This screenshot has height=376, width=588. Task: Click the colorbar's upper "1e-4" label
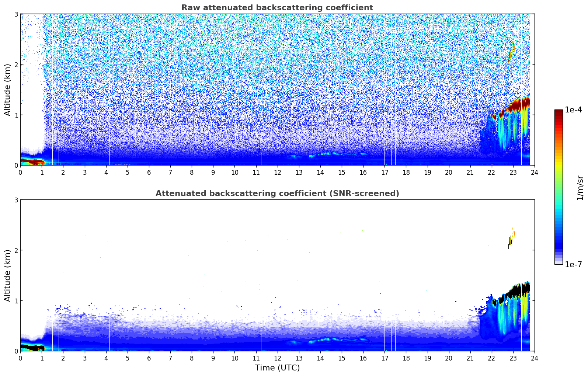coord(573,110)
